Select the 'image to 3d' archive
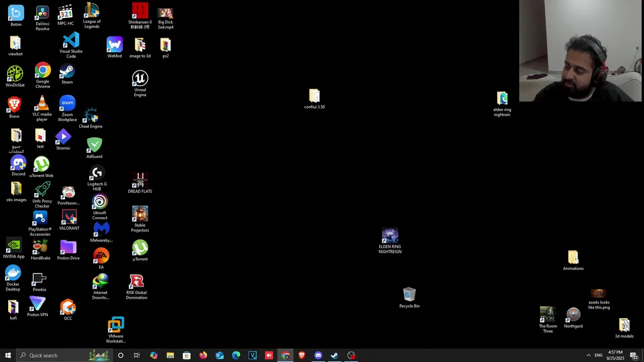The width and height of the screenshot is (644, 362). click(140, 48)
